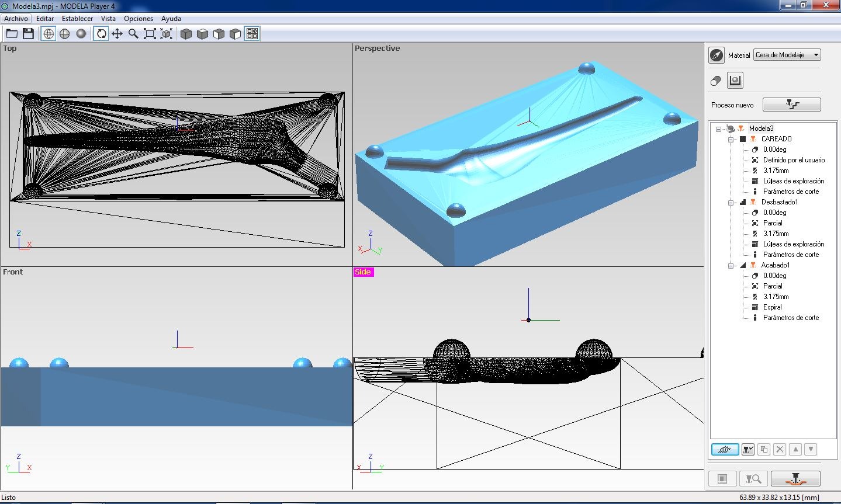
Task: Open a file with the folder icon
Action: pyautogui.click(x=12, y=34)
